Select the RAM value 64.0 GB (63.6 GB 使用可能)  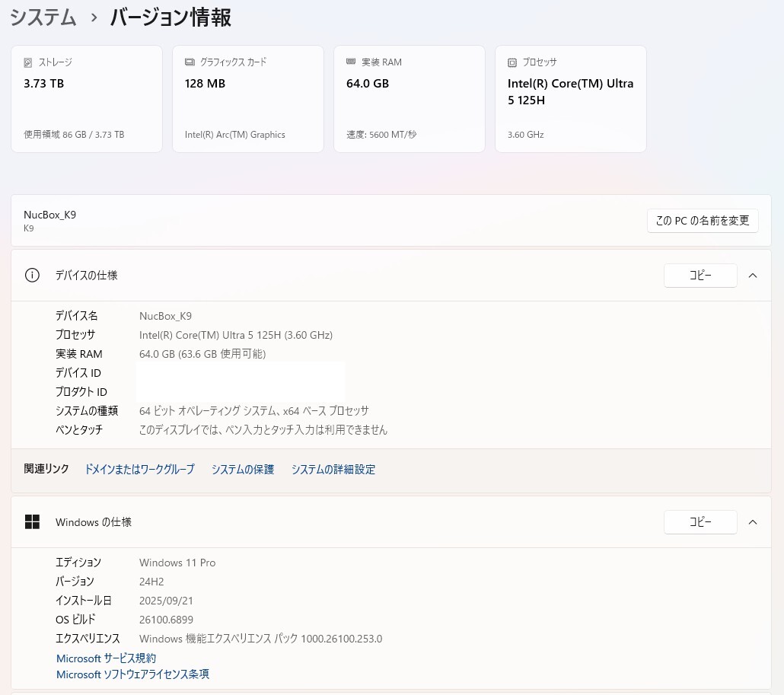(202, 354)
